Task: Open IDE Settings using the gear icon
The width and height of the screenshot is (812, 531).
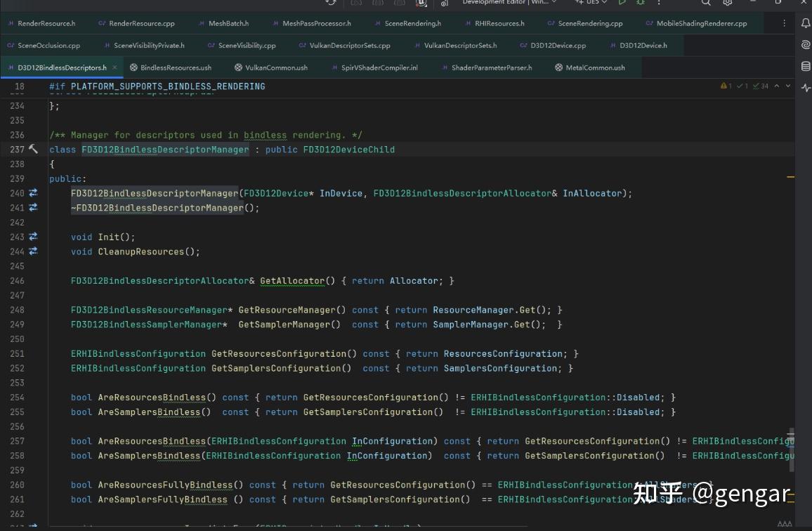Action: coord(726,4)
